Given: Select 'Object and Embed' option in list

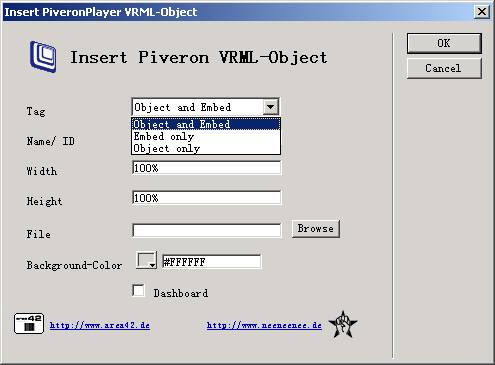Looking at the screenshot, I should click(206, 124).
